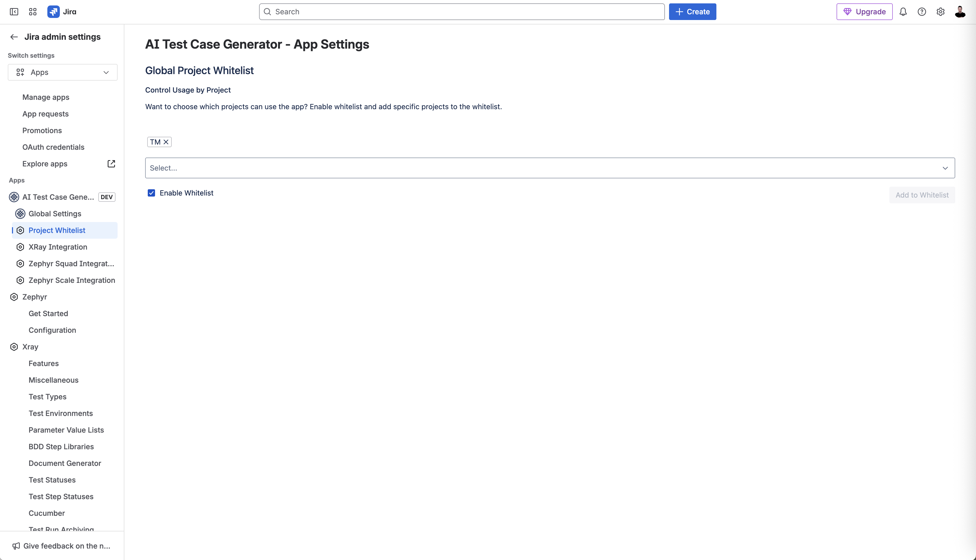This screenshot has width=976, height=560.
Task: Open Explore apps external link icon
Action: point(111,164)
